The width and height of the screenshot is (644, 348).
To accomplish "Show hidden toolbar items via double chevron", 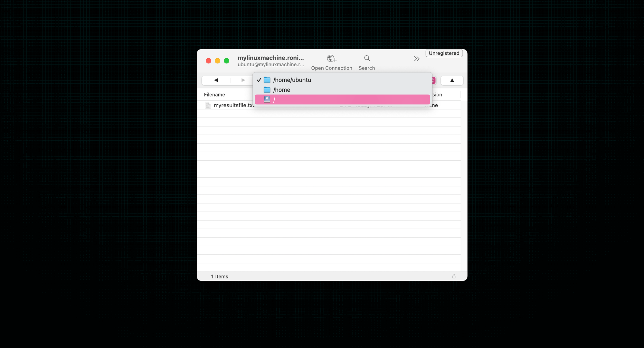I will point(416,59).
